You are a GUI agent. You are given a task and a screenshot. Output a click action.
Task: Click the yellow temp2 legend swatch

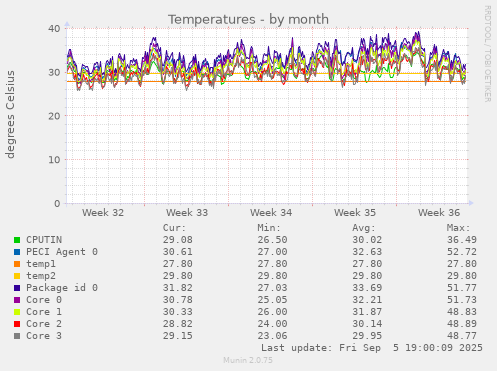[17, 276]
